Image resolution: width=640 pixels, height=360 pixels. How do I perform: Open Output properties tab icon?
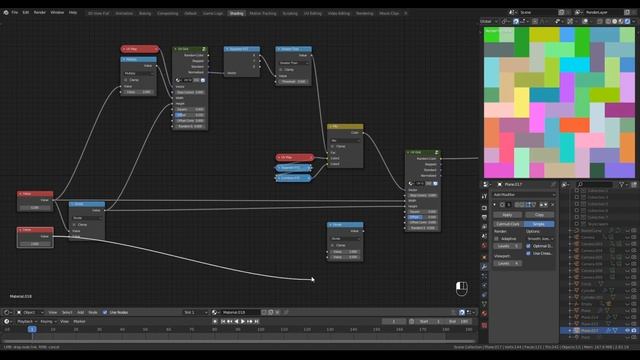(484, 217)
